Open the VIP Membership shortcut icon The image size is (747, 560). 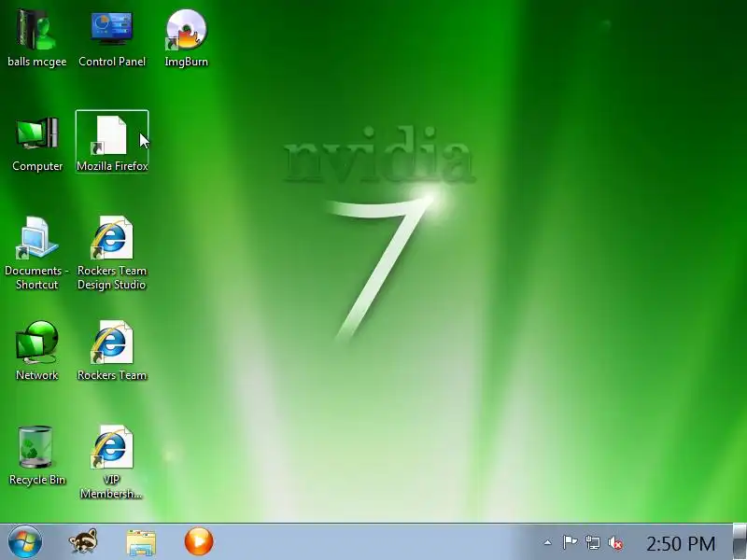pyautogui.click(x=111, y=462)
